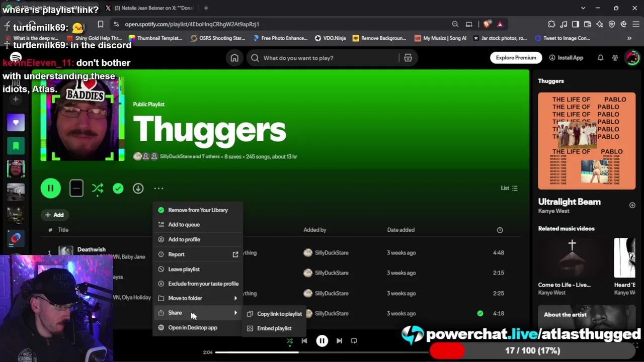Open the Brave VPN shield icon
Screen dimensions: 644x362
point(612,24)
